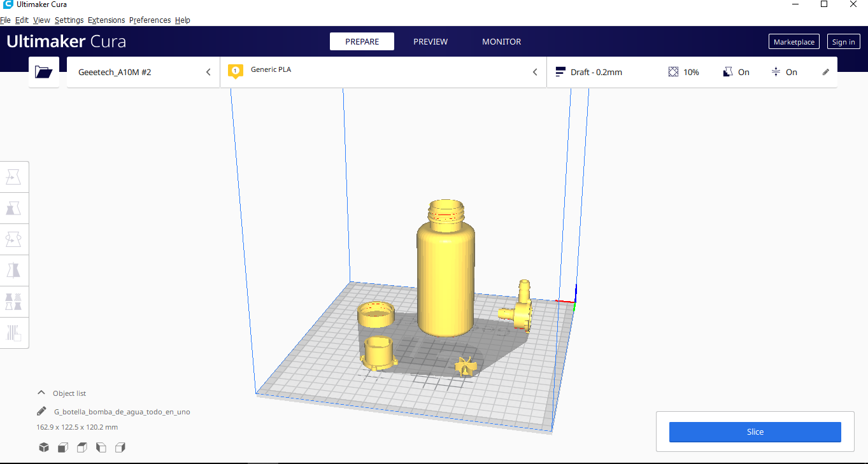Open the Extensions menu
The image size is (868, 464).
coord(106,20)
